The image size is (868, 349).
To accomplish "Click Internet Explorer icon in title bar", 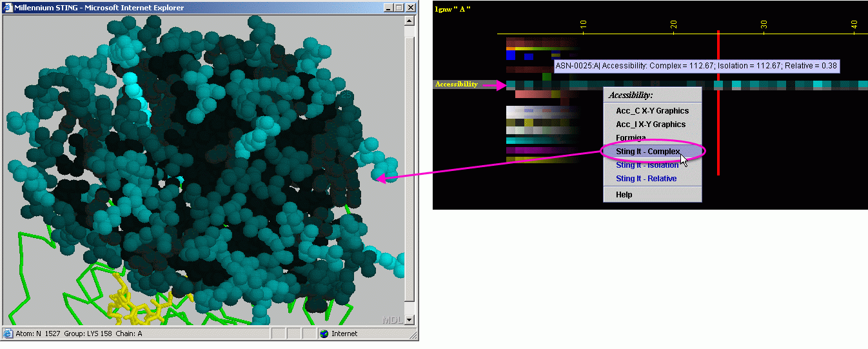I will [8, 8].
